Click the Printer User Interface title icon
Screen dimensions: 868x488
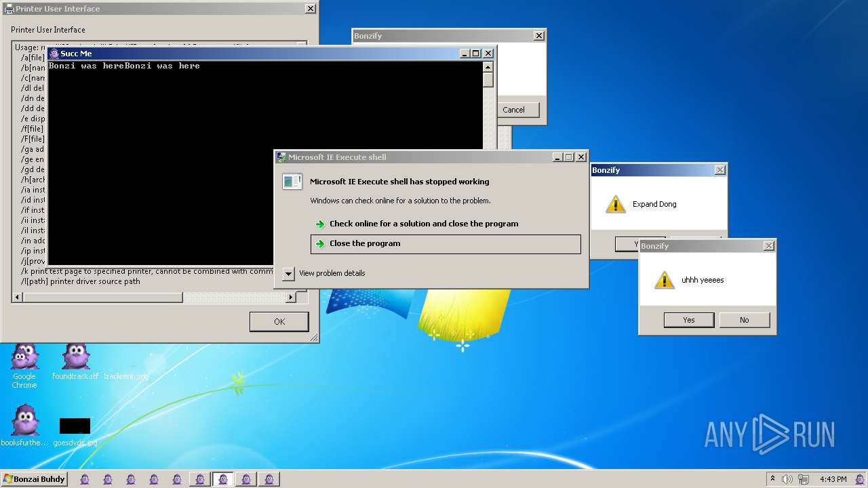(9, 9)
